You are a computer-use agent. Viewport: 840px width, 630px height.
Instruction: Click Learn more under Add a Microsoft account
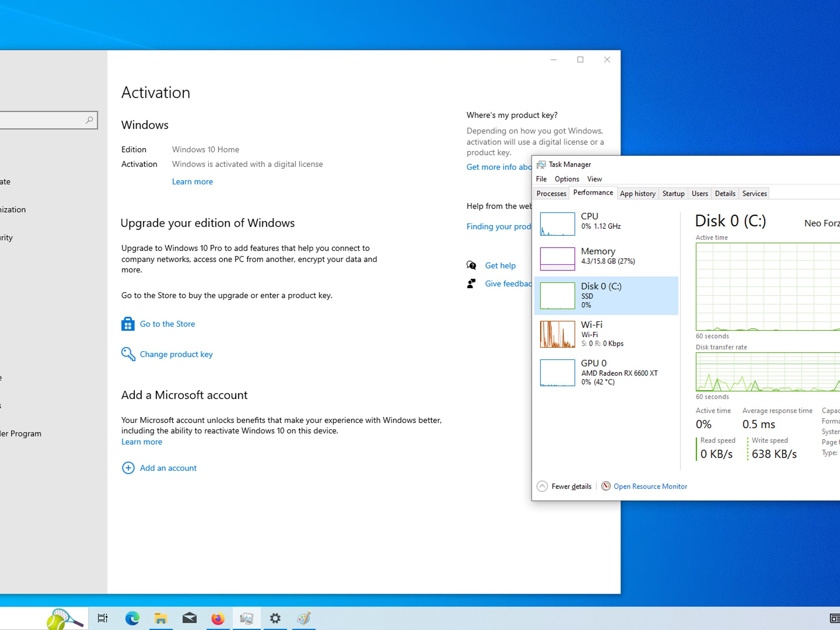142,442
